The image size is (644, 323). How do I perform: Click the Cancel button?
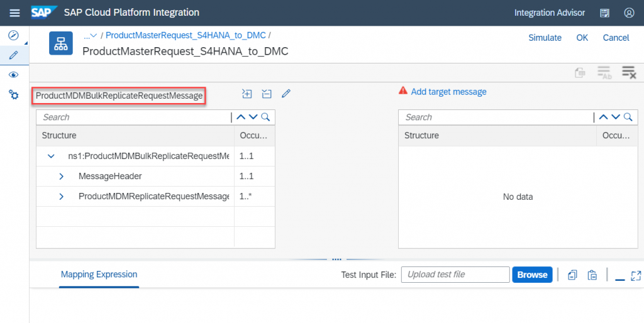(x=616, y=38)
